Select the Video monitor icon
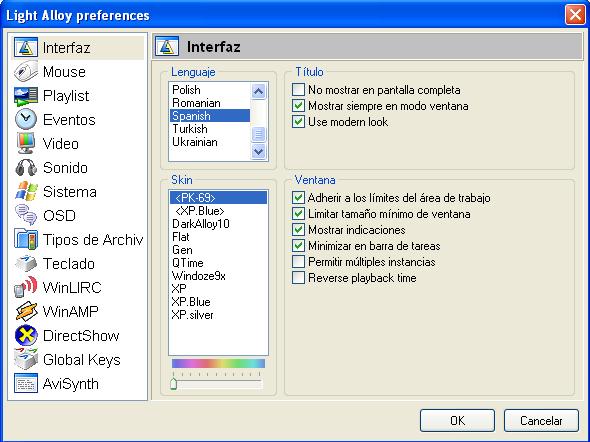Viewport: 590px width, 442px height. pyautogui.click(x=26, y=144)
